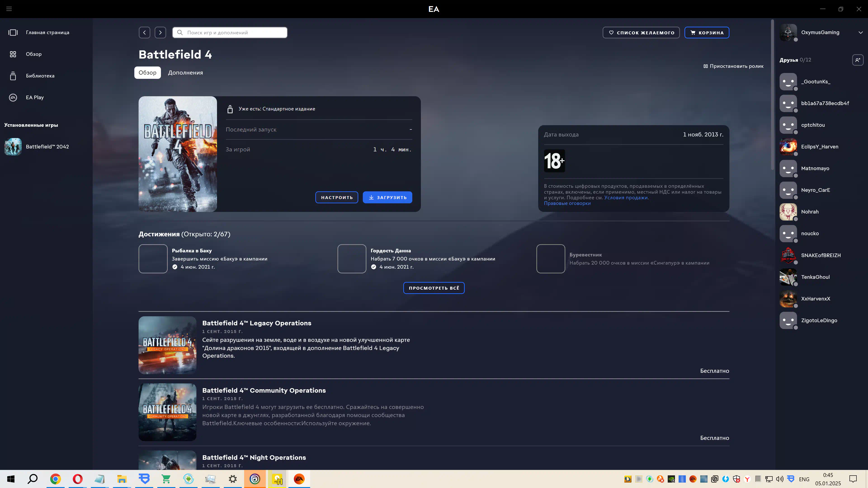Open Battlefield 4 Community Operations title
The height and width of the screenshot is (488, 868).
(264, 390)
